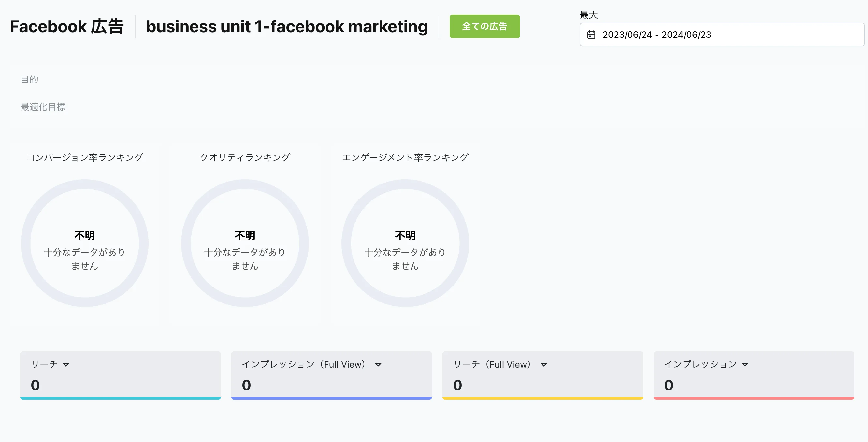Expand インプレッション（Full View） dropdown arrow
868x442 pixels.
coord(378,365)
